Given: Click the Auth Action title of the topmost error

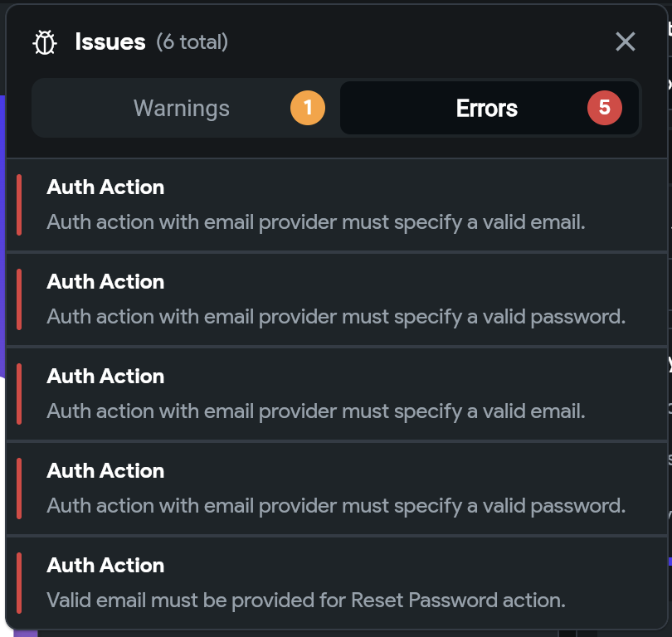Looking at the screenshot, I should tap(105, 187).
